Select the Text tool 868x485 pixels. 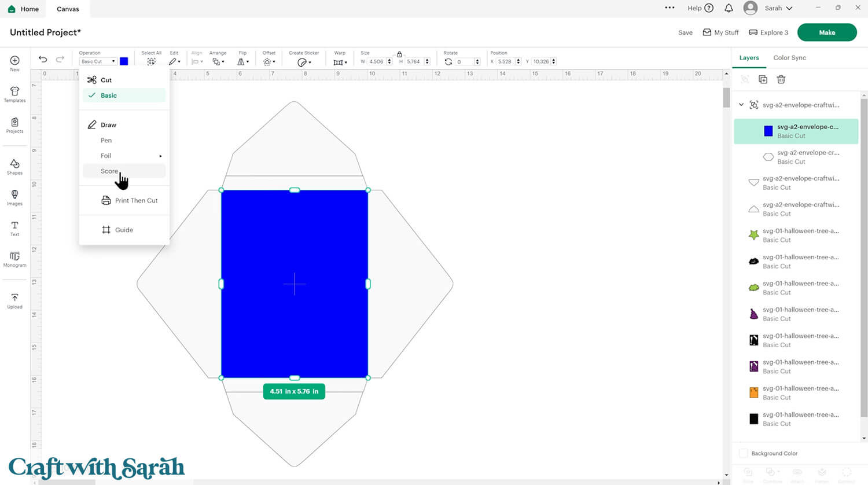(x=14, y=228)
